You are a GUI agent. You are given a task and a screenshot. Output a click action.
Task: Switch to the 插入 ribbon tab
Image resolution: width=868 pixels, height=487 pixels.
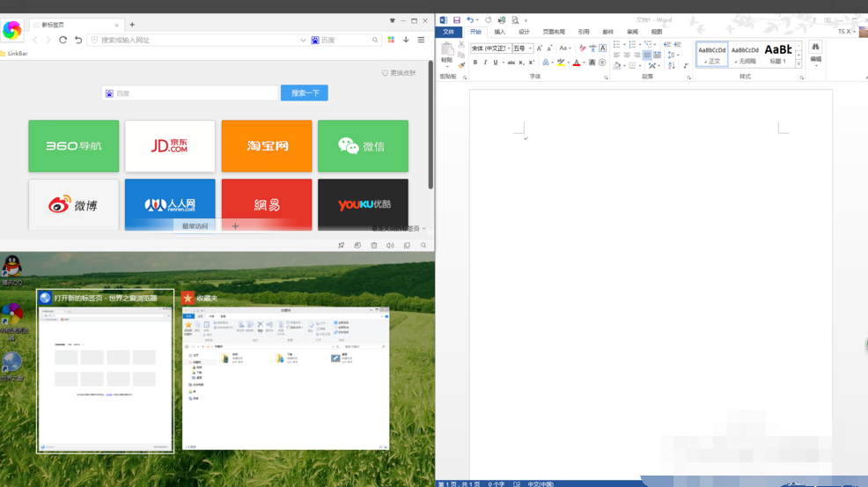(499, 32)
